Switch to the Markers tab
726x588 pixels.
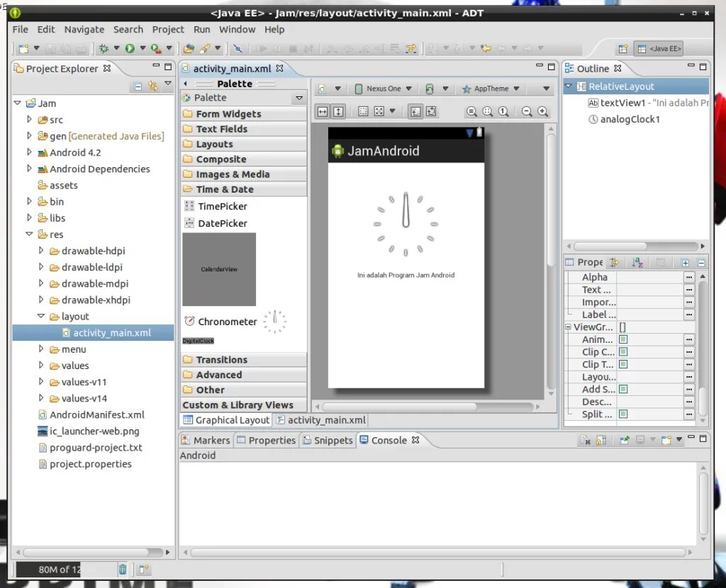point(206,441)
